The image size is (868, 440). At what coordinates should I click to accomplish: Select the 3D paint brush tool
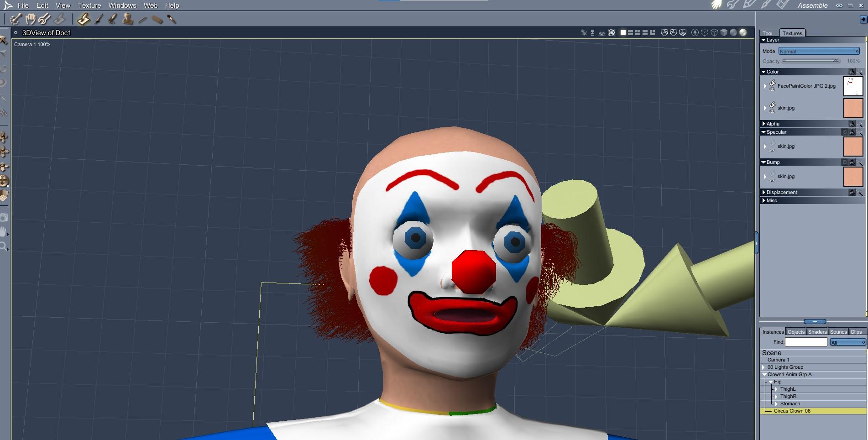click(x=84, y=19)
